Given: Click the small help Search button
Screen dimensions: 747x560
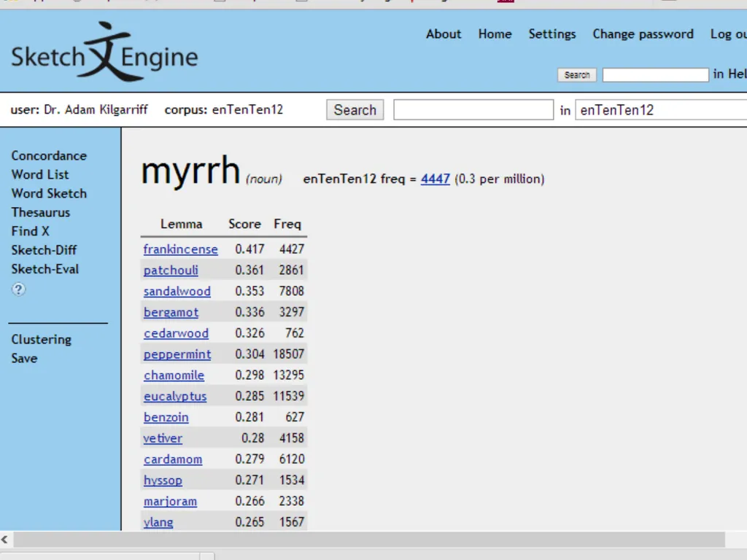Looking at the screenshot, I should coord(577,75).
